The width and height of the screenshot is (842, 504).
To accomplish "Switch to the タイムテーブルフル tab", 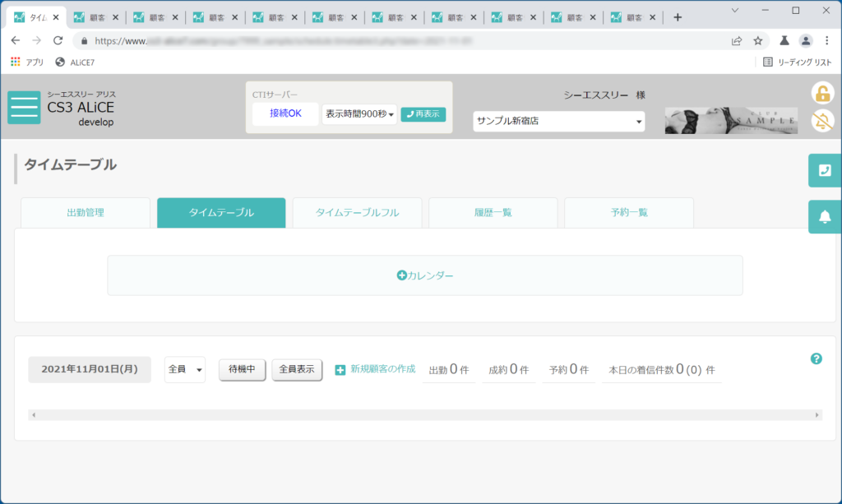I will [x=357, y=213].
